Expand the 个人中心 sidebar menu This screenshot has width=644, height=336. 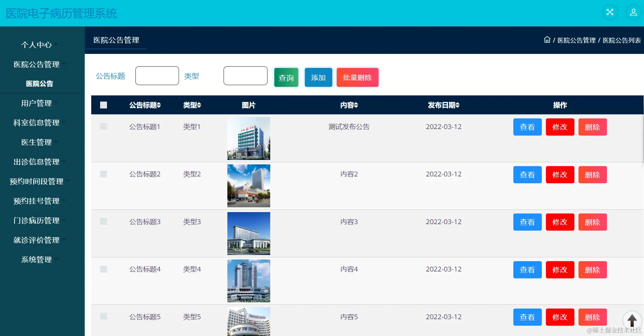(40, 45)
